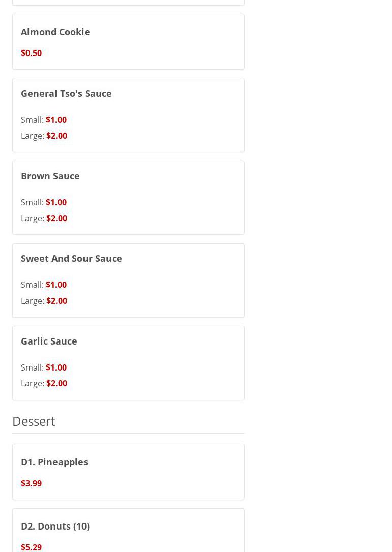Pick Brown Sauce large $2.00 price
The width and height of the screenshot is (392, 552).
point(57,218)
